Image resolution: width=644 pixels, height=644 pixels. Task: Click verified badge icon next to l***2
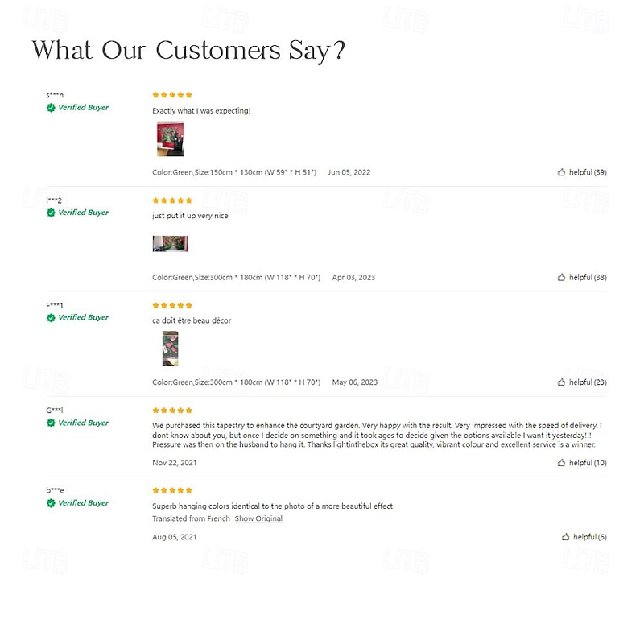51,213
